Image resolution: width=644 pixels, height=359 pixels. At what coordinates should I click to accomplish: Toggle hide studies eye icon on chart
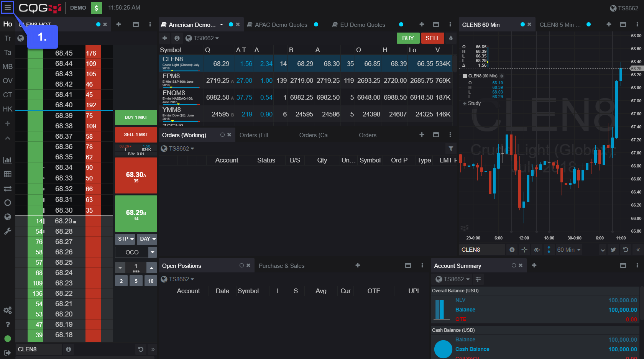tap(537, 249)
